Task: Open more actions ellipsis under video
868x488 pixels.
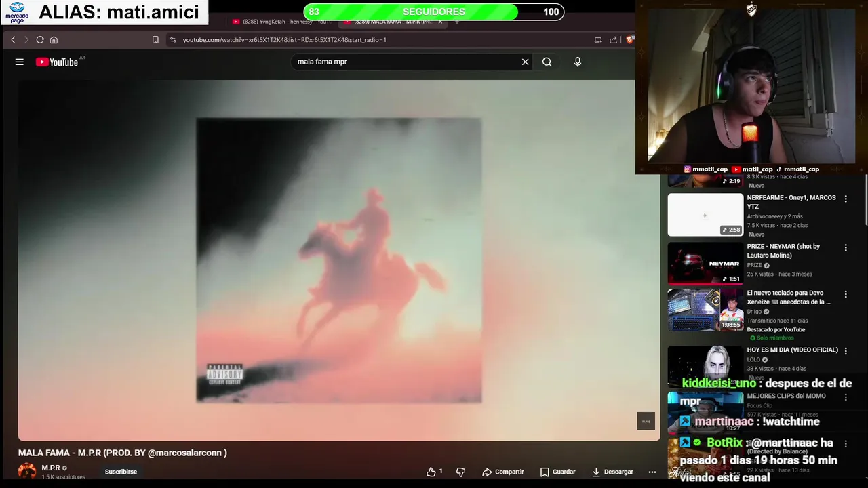Action: click(x=652, y=472)
